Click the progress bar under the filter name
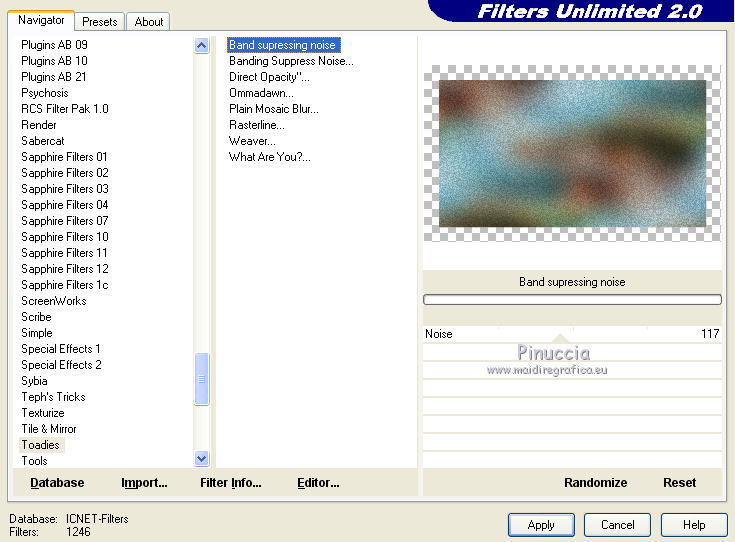Image resolution: width=735 pixels, height=542 pixels. point(572,300)
